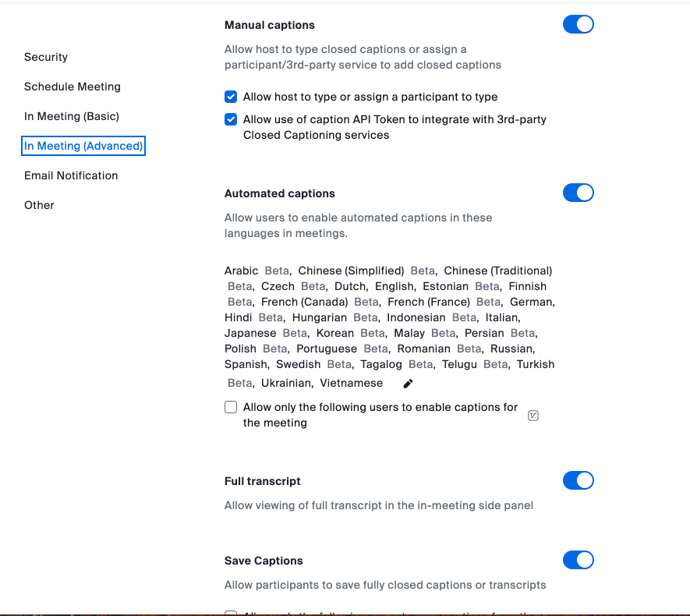Disable the Manual captions toggle

coord(578,24)
